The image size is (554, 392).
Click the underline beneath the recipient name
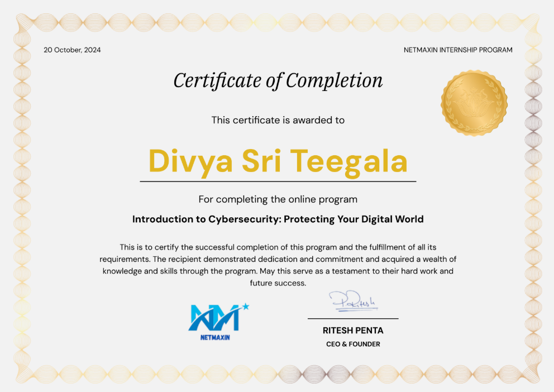pyautogui.click(x=278, y=181)
